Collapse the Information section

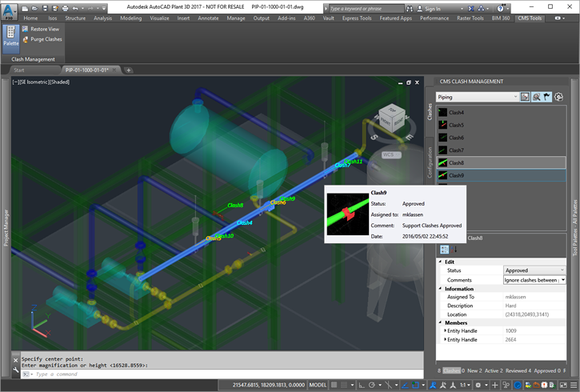click(x=440, y=289)
